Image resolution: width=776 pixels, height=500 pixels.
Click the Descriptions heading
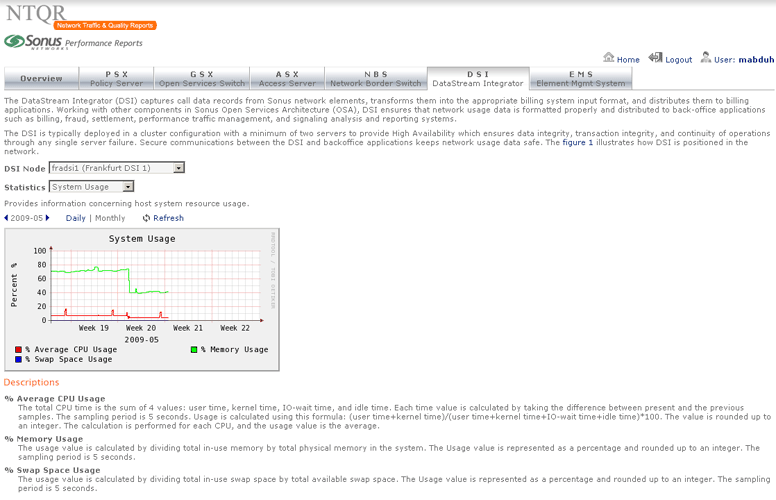tap(31, 382)
